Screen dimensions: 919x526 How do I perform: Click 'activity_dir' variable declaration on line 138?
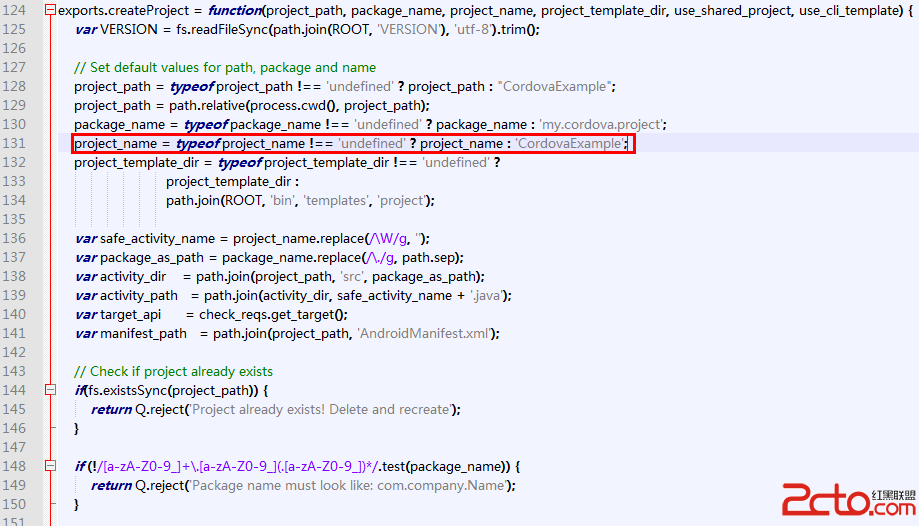coord(133,276)
